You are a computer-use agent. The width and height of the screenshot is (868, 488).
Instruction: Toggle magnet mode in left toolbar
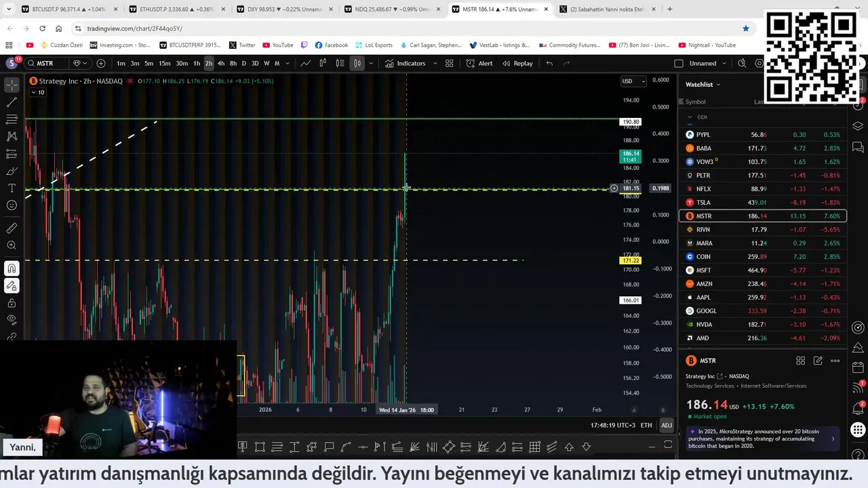pyautogui.click(x=12, y=268)
